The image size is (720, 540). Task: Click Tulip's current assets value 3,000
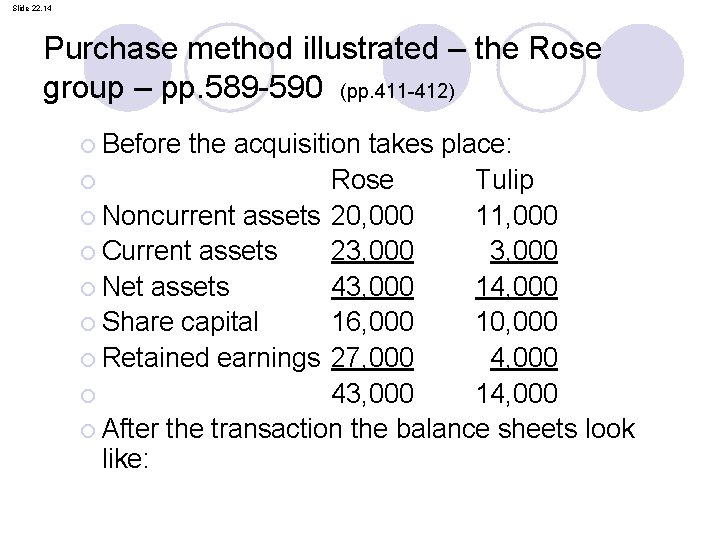(524, 251)
